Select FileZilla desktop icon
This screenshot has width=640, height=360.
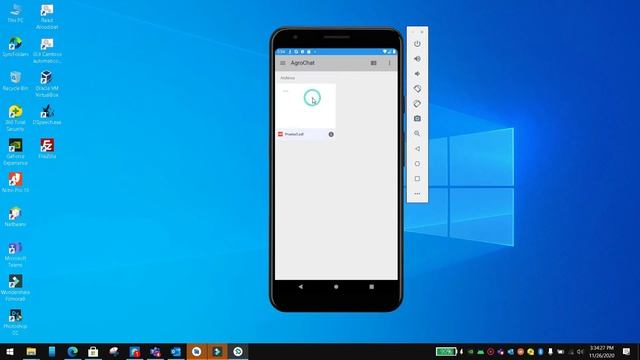[47, 149]
